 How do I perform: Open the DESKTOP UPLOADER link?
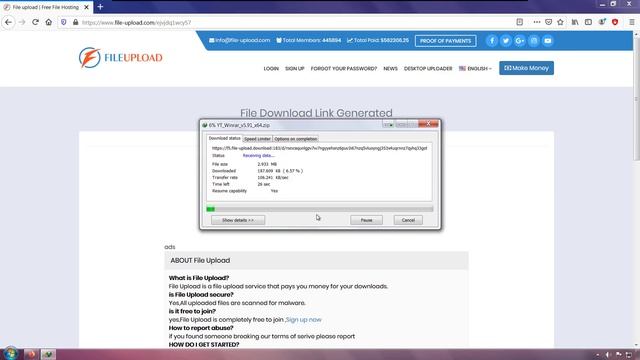tap(428, 69)
